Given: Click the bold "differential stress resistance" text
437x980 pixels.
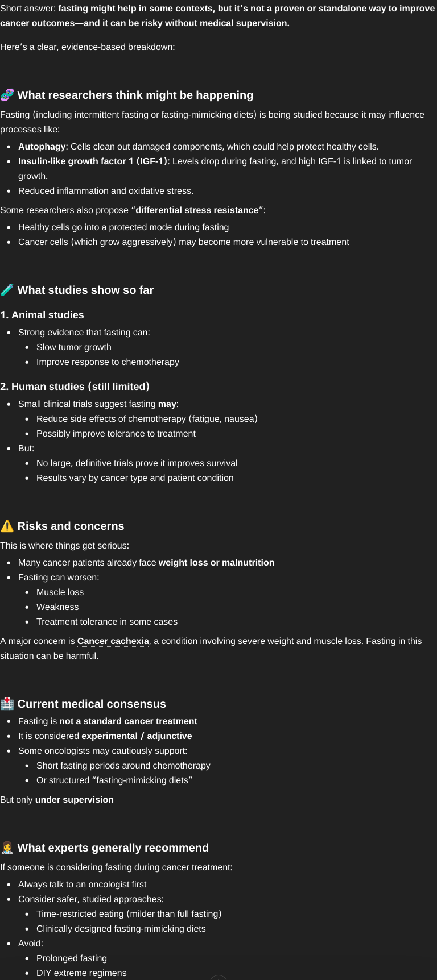Looking at the screenshot, I should tap(197, 210).
